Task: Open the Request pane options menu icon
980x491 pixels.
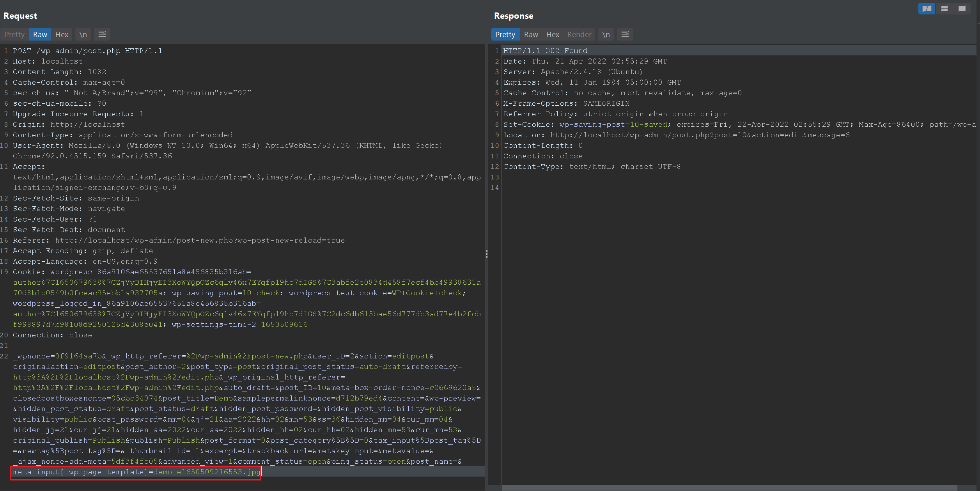Action: point(102,34)
